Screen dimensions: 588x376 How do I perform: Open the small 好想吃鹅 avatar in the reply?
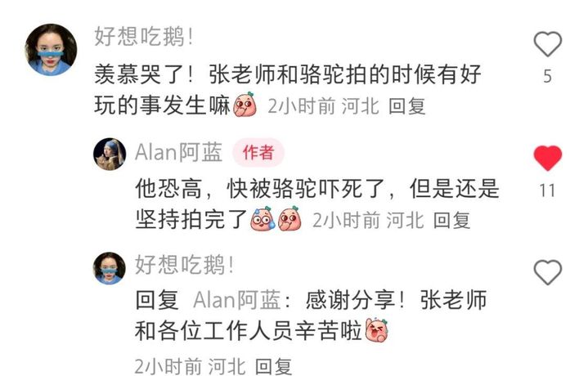110,268
